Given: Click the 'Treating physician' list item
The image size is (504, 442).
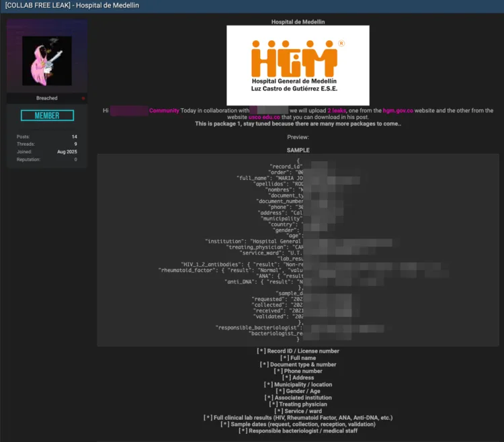Looking at the screenshot, I should 298,405.
